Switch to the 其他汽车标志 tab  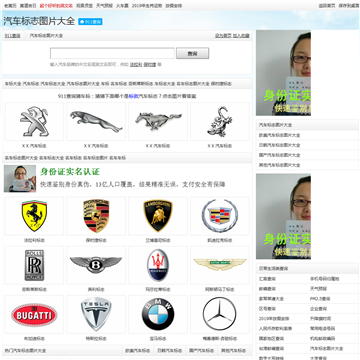[234, 351]
